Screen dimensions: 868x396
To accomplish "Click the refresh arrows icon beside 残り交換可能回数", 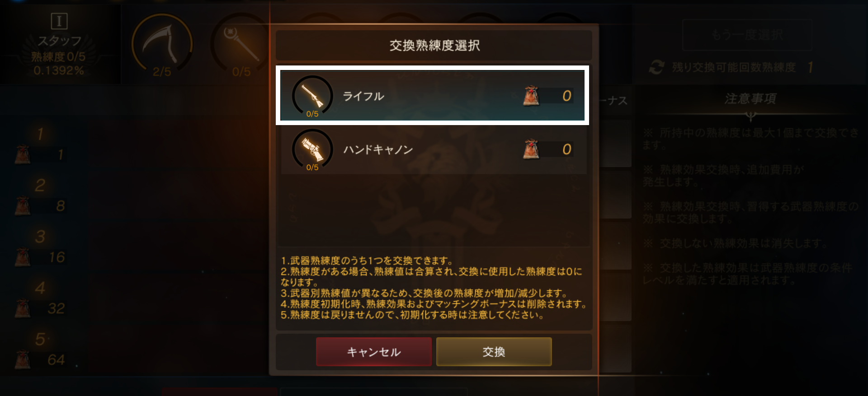I will (x=656, y=67).
